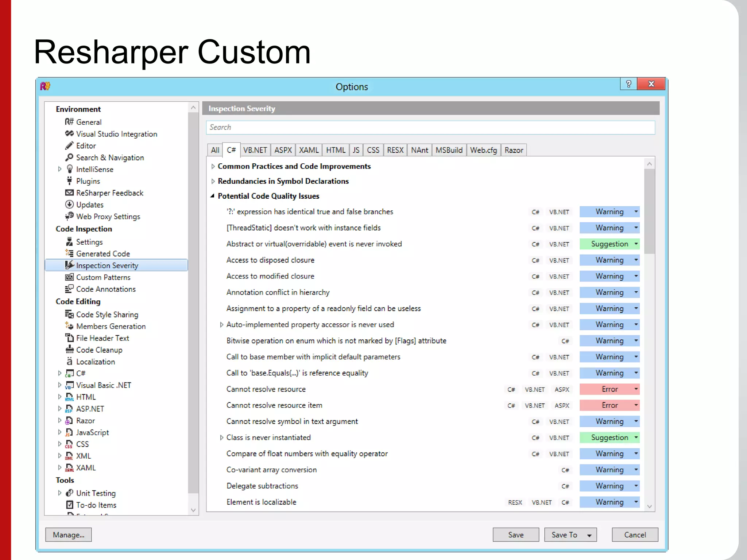Image resolution: width=747 pixels, height=560 pixels.
Task: Expand the HTML tree node
Action: (60, 397)
